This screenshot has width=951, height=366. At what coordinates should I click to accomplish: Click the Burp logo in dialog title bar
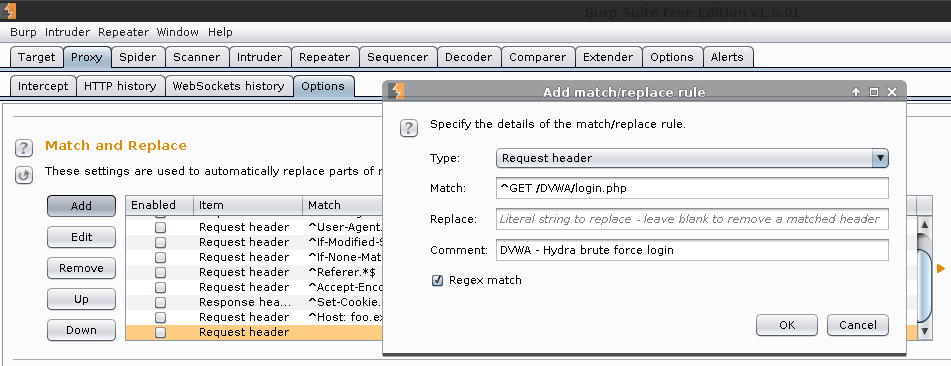(x=396, y=92)
